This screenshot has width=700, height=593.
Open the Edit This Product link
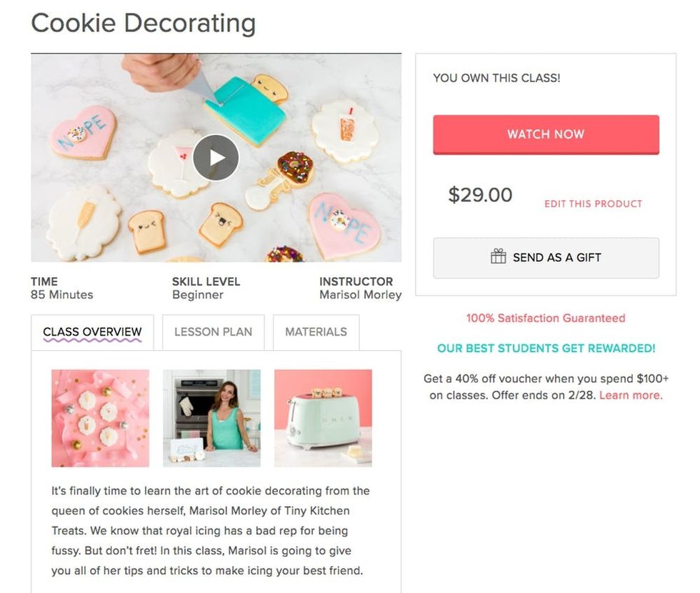point(593,204)
